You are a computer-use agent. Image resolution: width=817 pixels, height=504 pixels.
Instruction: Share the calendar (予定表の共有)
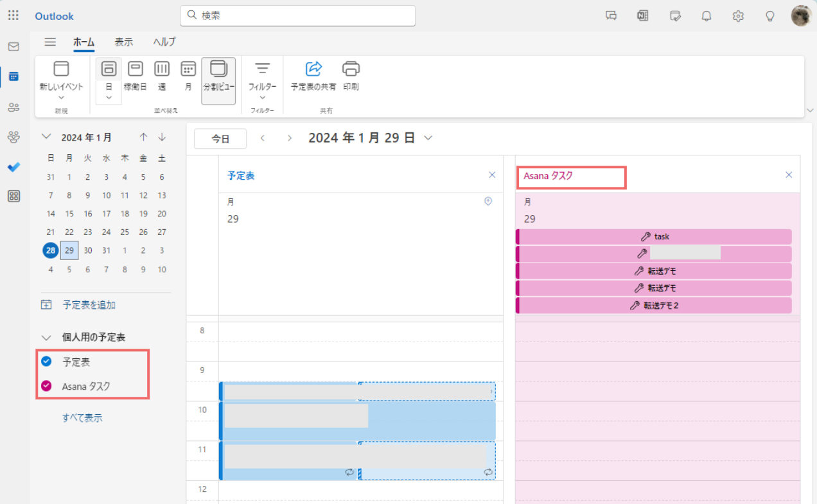point(313,76)
